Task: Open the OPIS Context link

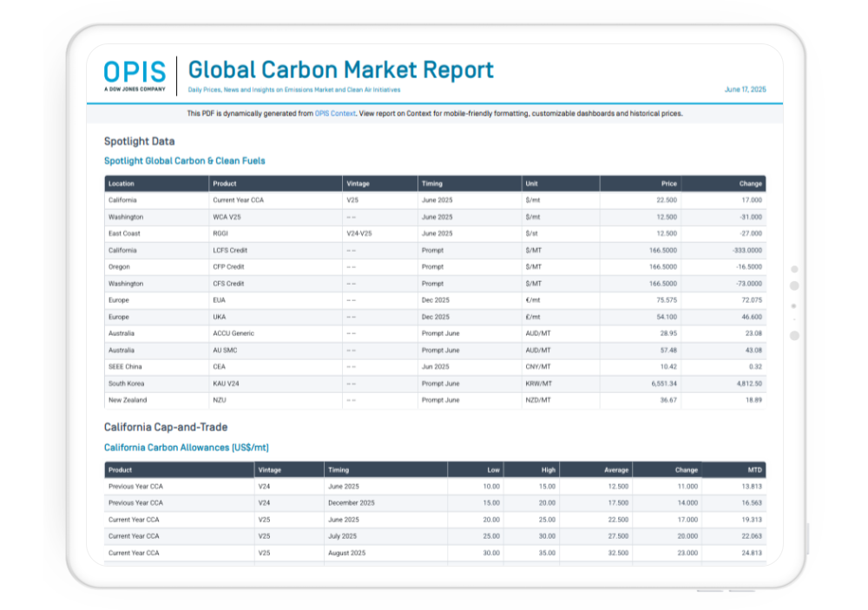Action: pos(335,114)
